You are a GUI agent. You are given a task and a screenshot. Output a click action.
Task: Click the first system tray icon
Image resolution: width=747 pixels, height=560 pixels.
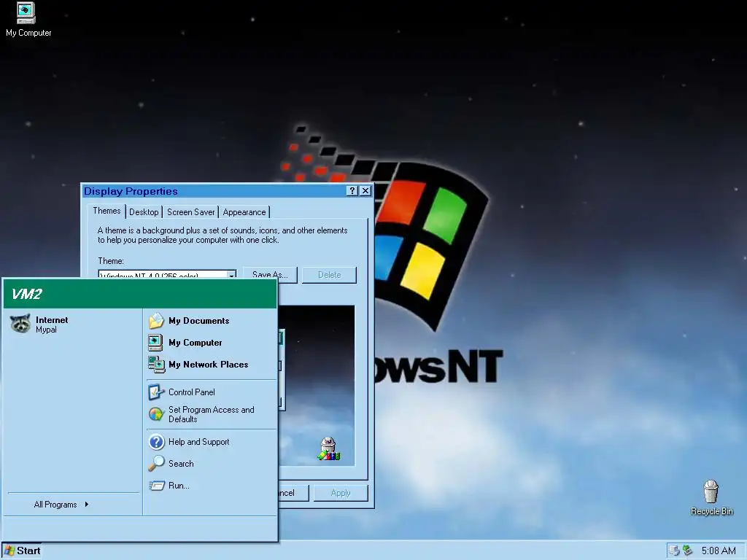pos(674,551)
